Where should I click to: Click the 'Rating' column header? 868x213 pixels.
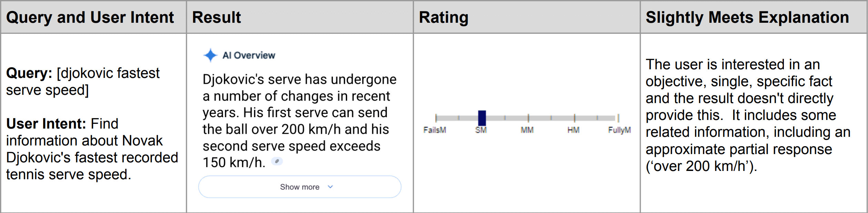coord(443,17)
